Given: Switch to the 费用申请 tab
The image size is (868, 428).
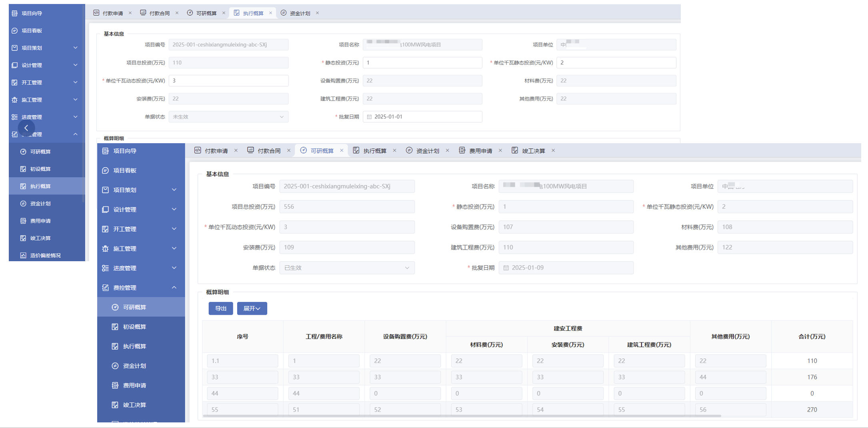Looking at the screenshot, I should (x=480, y=151).
